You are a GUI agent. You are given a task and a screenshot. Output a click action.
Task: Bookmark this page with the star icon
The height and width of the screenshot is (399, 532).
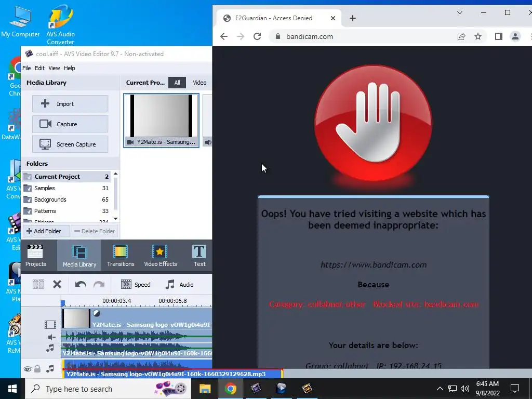point(478,36)
